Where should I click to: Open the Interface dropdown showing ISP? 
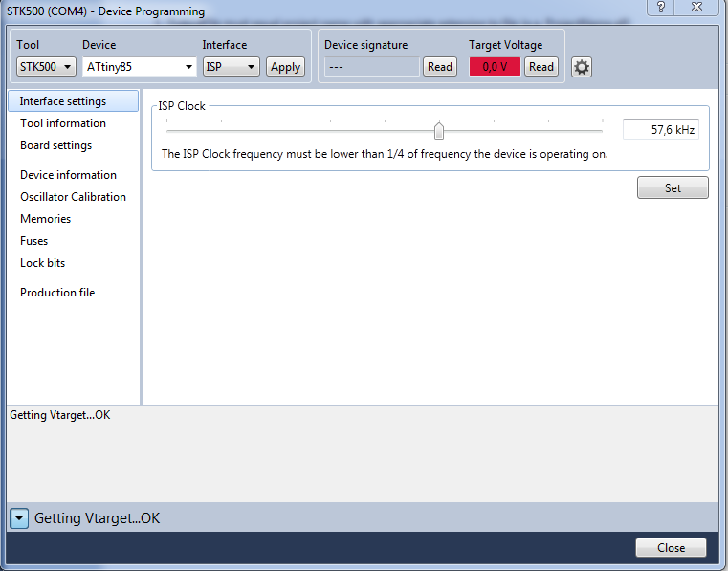(x=231, y=67)
